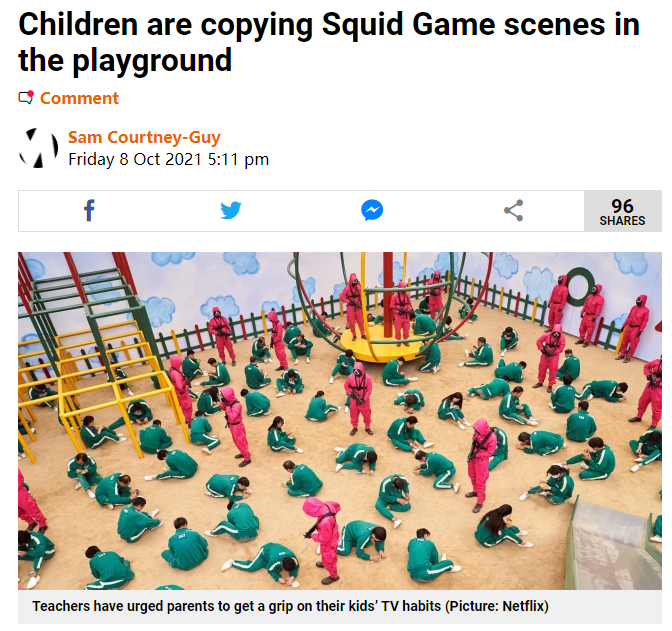Screen dimensions: 672x631
Task: Open the generic share options icon
Action: point(513,210)
